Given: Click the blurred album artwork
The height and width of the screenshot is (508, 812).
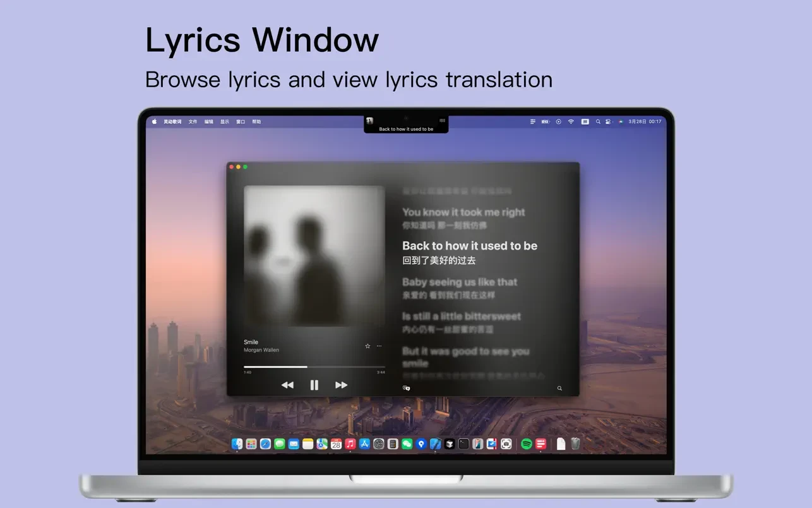Looking at the screenshot, I should point(314,256).
